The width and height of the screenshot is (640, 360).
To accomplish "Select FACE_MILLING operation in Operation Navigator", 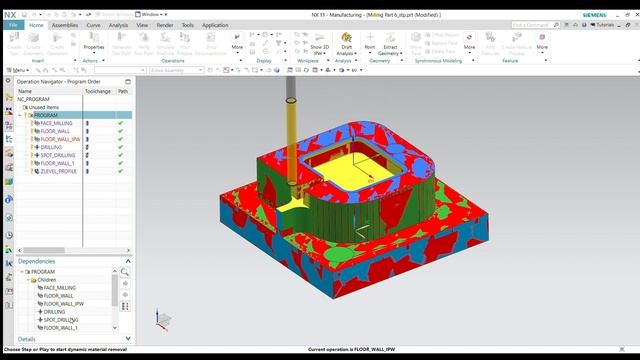I will pyautogui.click(x=56, y=123).
